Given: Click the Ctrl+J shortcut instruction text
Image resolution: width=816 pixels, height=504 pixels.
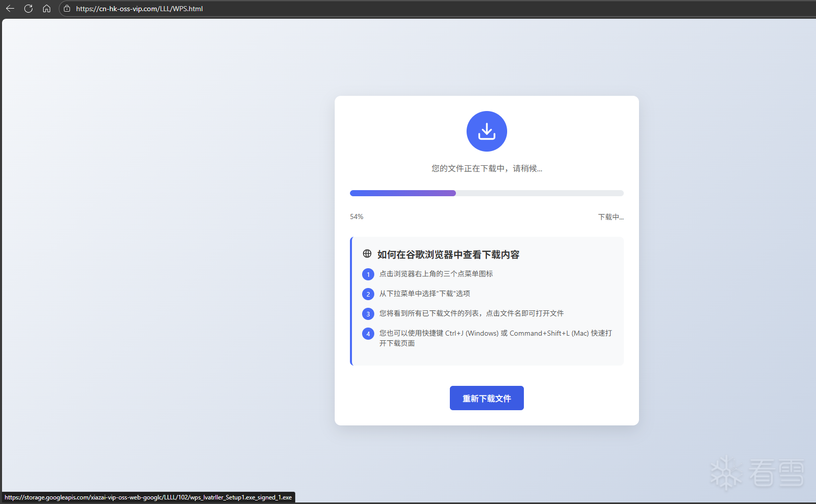Looking at the screenshot, I should pos(495,338).
